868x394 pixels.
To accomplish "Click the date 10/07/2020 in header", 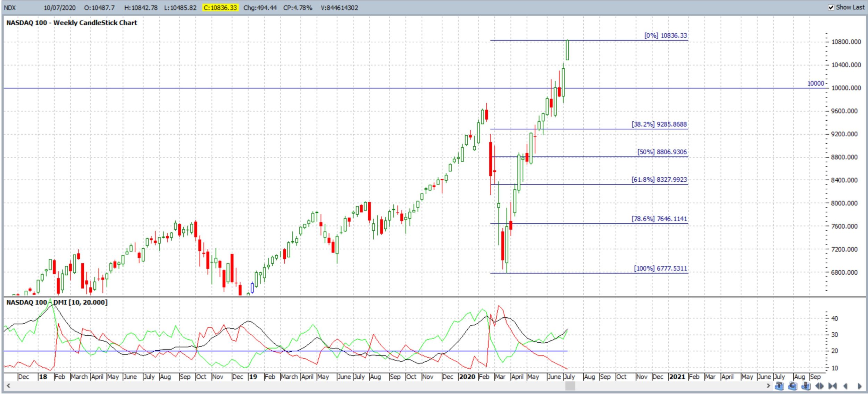I will tap(60, 8).
